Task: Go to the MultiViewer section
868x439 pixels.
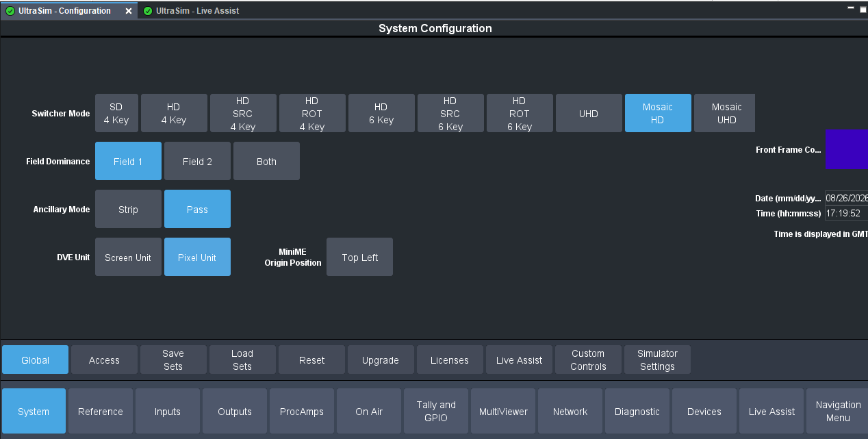Action: pyautogui.click(x=503, y=411)
